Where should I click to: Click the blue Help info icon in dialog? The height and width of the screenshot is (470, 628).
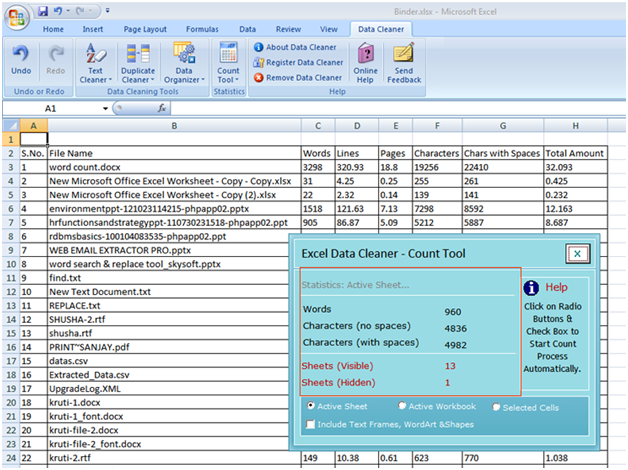coord(531,287)
